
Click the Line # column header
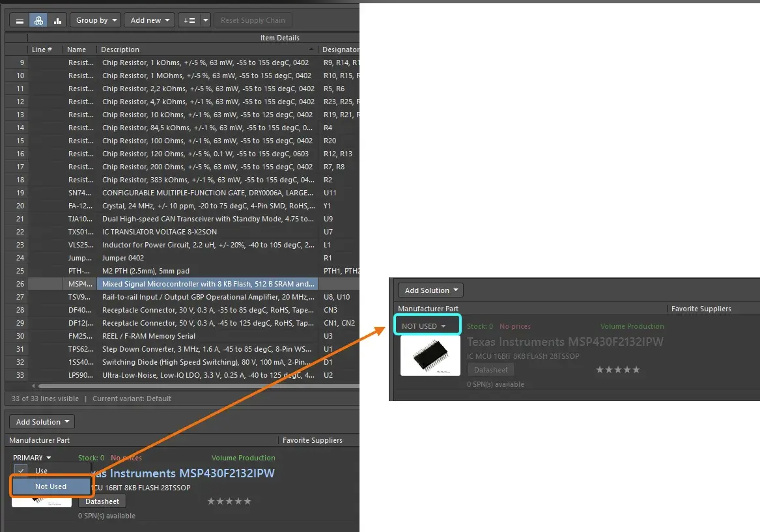[x=44, y=49]
